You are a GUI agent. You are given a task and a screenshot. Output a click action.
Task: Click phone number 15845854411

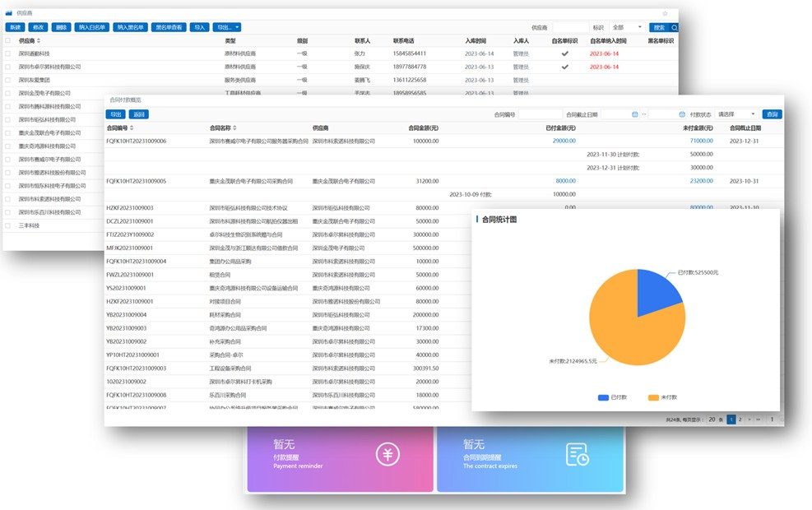tap(409, 53)
